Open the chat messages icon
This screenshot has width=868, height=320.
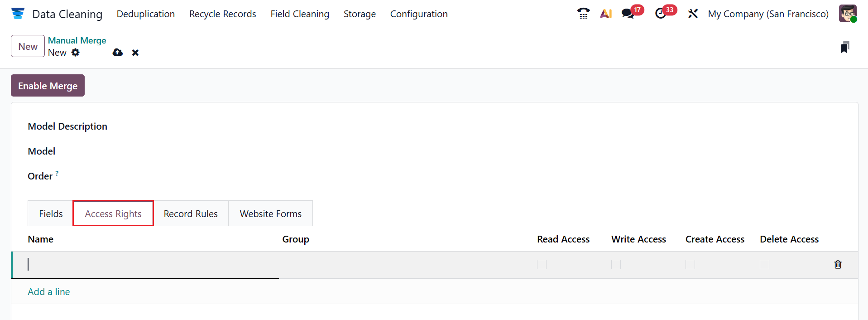(x=628, y=14)
